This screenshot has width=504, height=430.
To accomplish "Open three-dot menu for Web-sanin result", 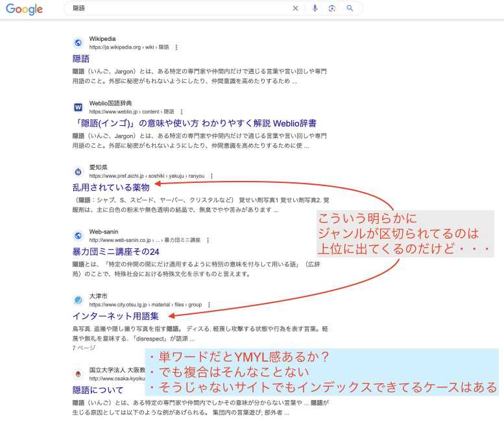I will 208,240.
